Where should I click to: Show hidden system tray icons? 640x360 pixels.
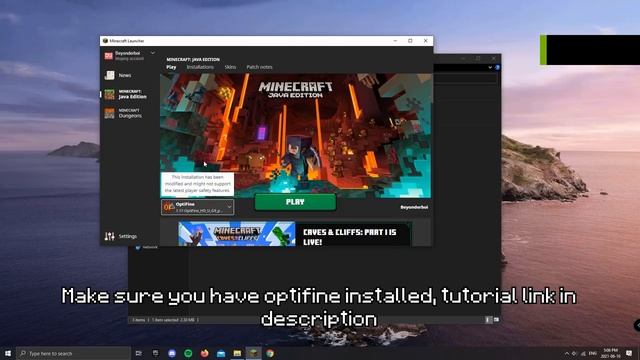tap(567, 353)
